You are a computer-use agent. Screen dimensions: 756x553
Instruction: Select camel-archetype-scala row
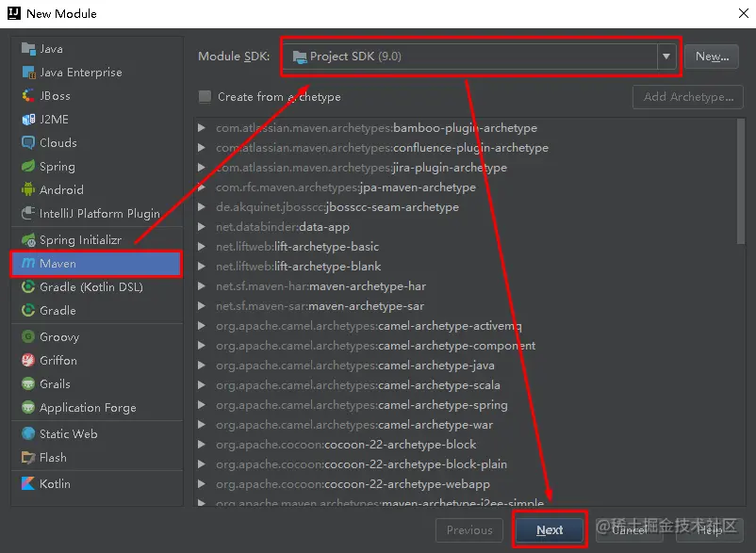point(358,385)
